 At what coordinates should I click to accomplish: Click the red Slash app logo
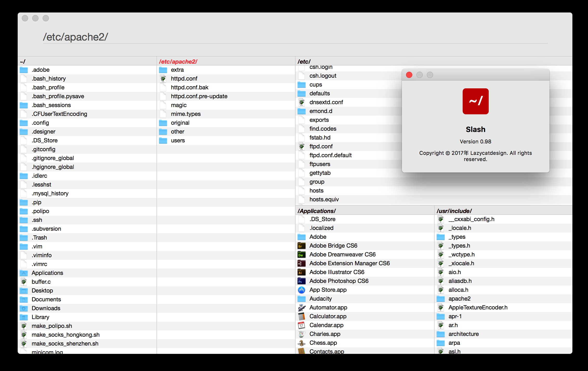(x=475, y=101)
